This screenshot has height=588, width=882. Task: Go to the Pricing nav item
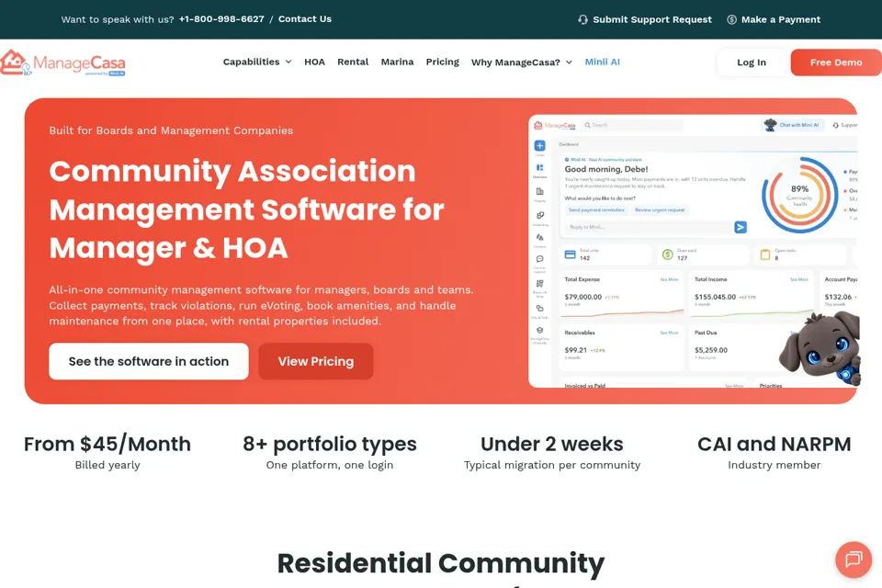442,62
